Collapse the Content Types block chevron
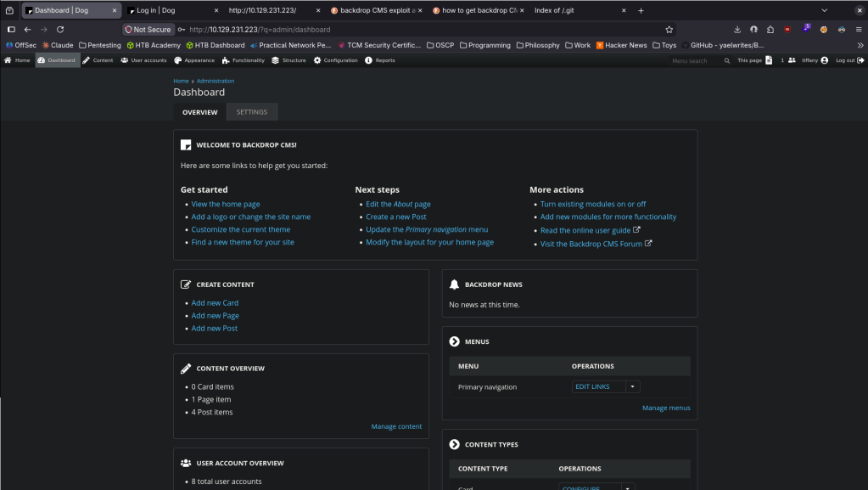The image size is (868, 490). [455, 444]
